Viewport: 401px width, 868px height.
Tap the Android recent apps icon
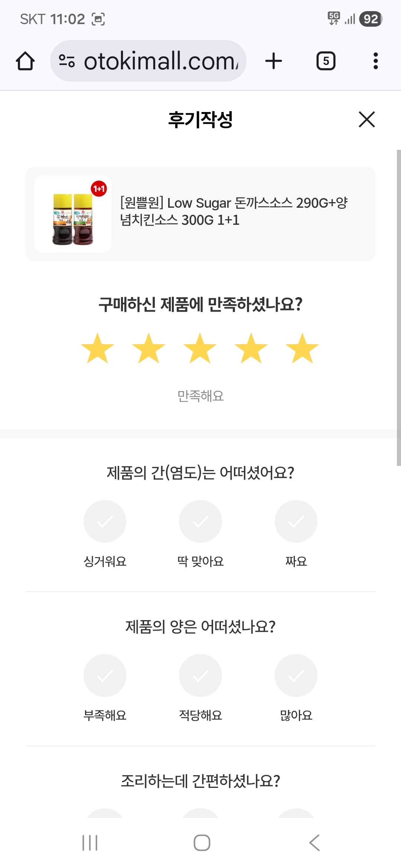90,843
